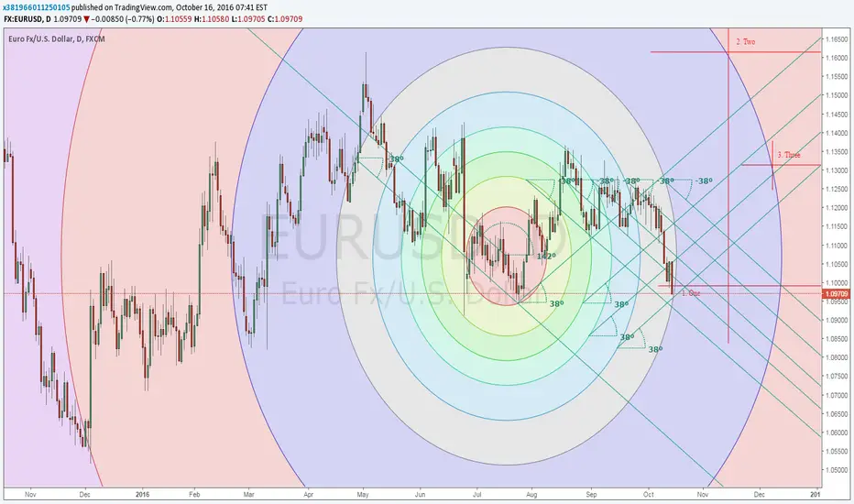
Task: Click the 1.16000 price axis label
Action: 836,58
